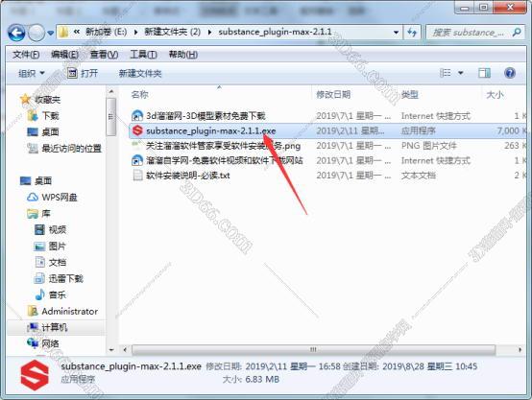
Task: Select 计算机 in navigation pane
Action: [55, 327]
